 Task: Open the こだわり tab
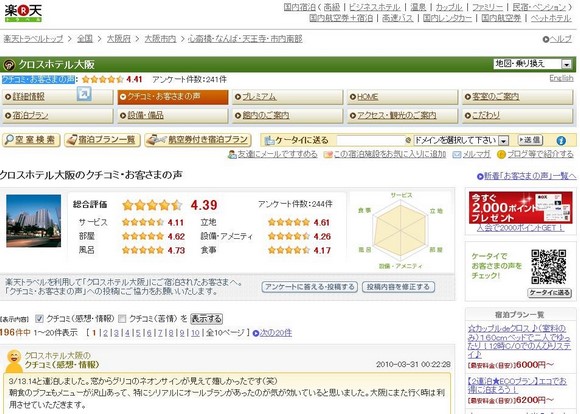point(517,116)
